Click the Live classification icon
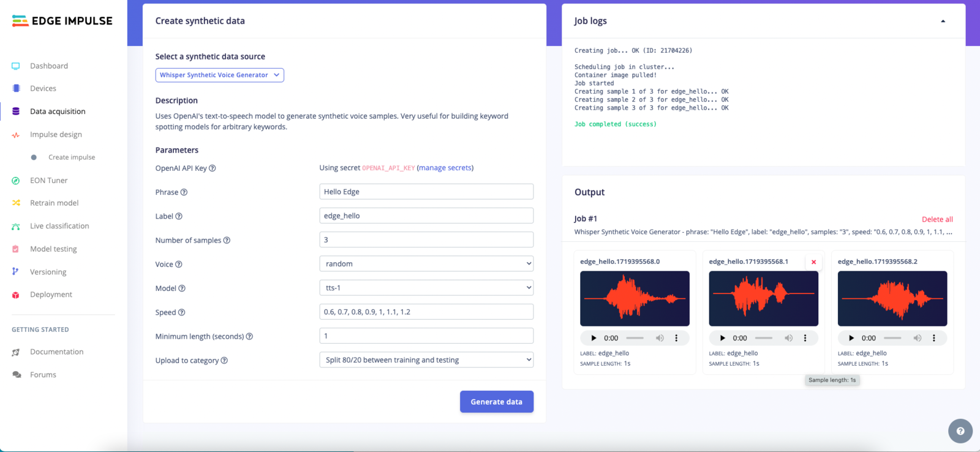This screenshot has width=980, height=452. tap(16, 226)
